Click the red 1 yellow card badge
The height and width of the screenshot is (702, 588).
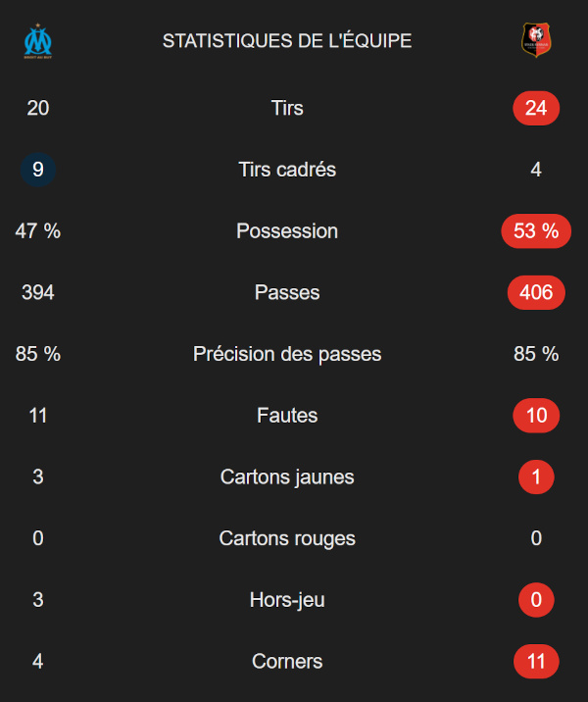click(x=536, y=477)
